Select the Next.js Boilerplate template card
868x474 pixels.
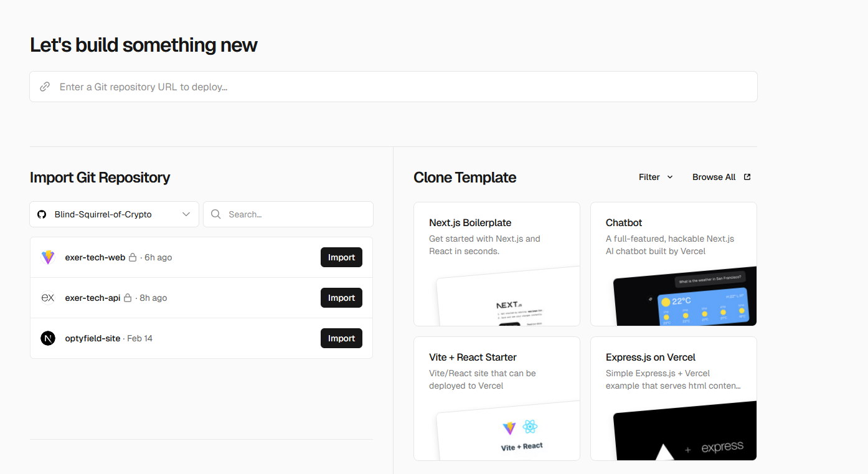pos(497,263)
